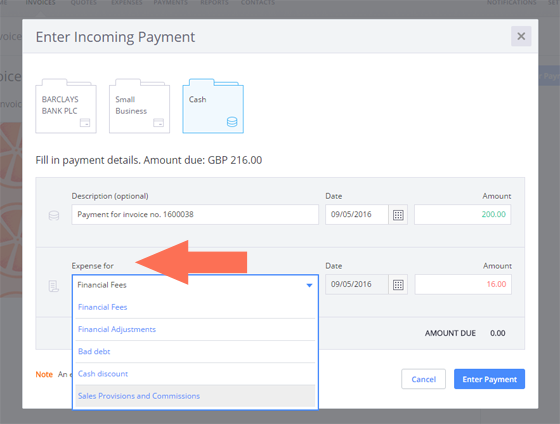This screenshot has height=424, width=560.
Task: Open the Invoices tab in background page
Action: click(40, 3)
